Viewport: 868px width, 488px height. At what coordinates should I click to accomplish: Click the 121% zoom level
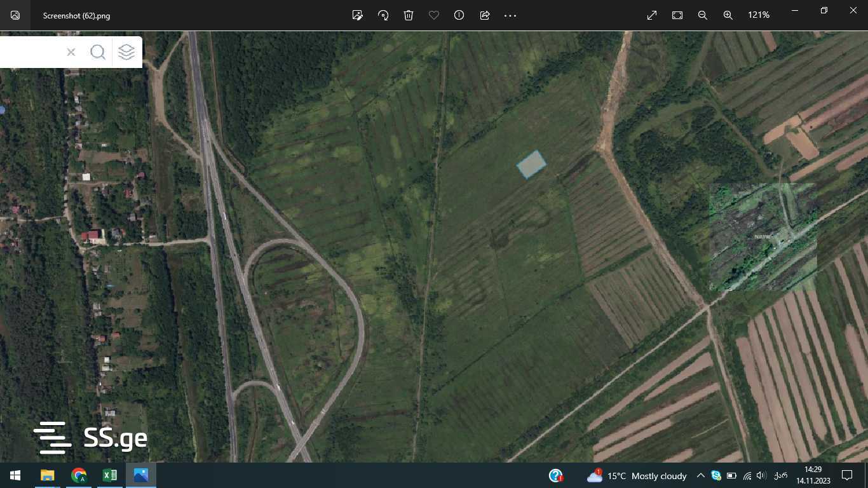click(759, 15)
